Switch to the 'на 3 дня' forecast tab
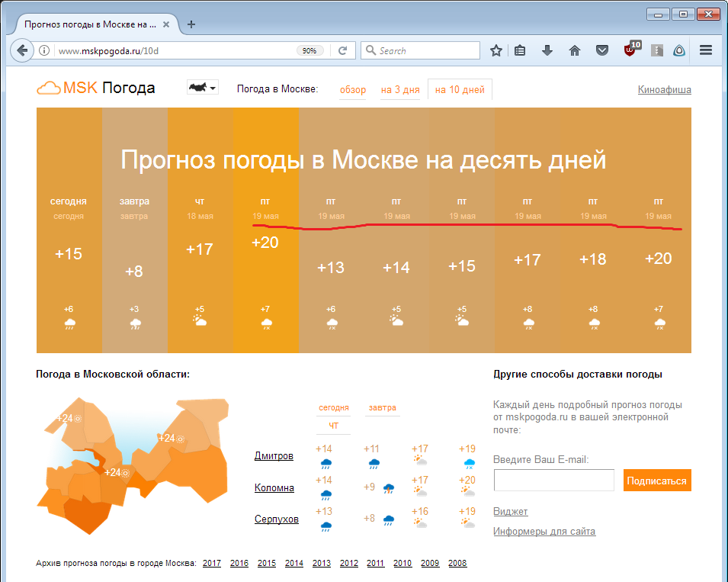 pos(399,88)
